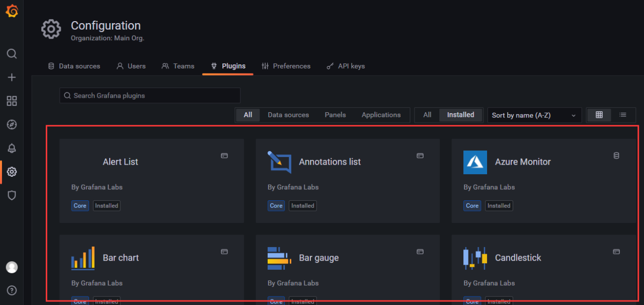
Task: Click By Grafana Labs on Bar chart card
Action: pos(97,283)
